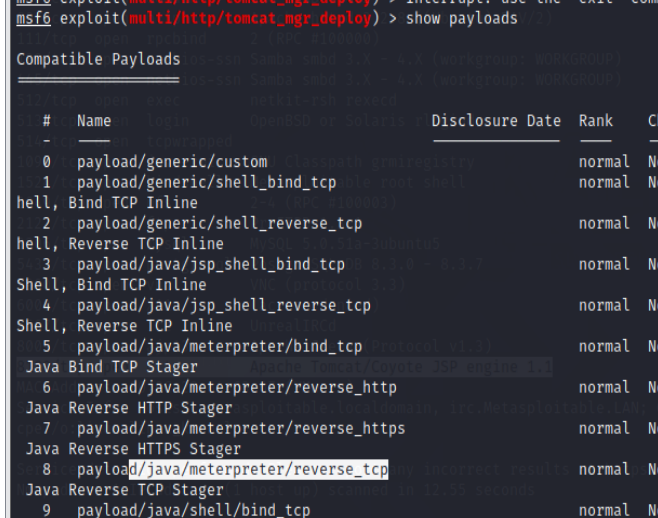Image resolution: width=658 pixels, height=518 pixels.
Task: Click 'hell, Bind TCP Inline' wrapped line
Action: click(107, 203)
